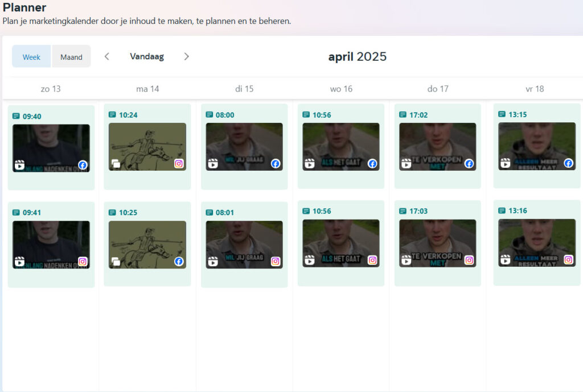Go to next week with right chevron
The height and width of the screenshot is (392, 583).
point(186,56)
